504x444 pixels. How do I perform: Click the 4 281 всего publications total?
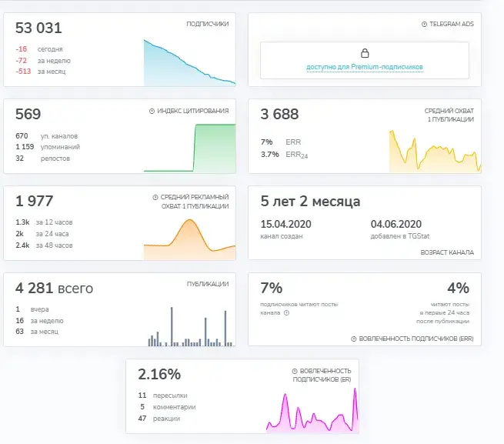pyautogui.click(x=54, y=288)
